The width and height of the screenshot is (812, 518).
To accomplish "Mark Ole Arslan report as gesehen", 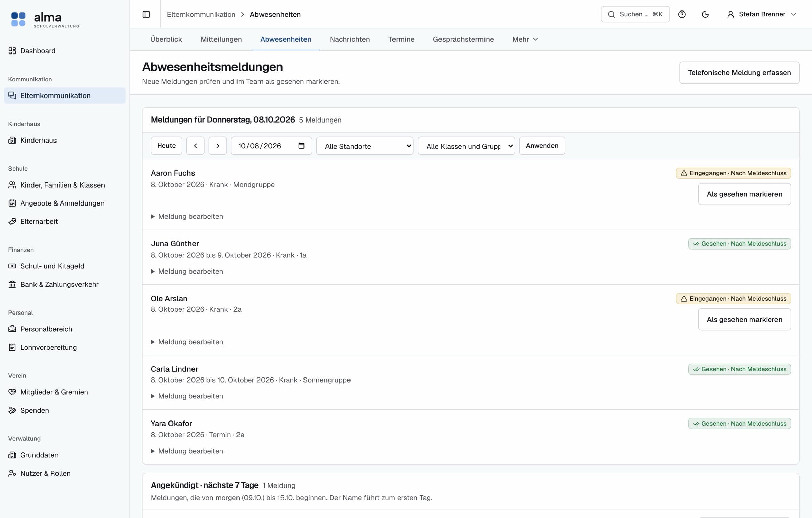I will pyautogui.click(x=744, y=319).
